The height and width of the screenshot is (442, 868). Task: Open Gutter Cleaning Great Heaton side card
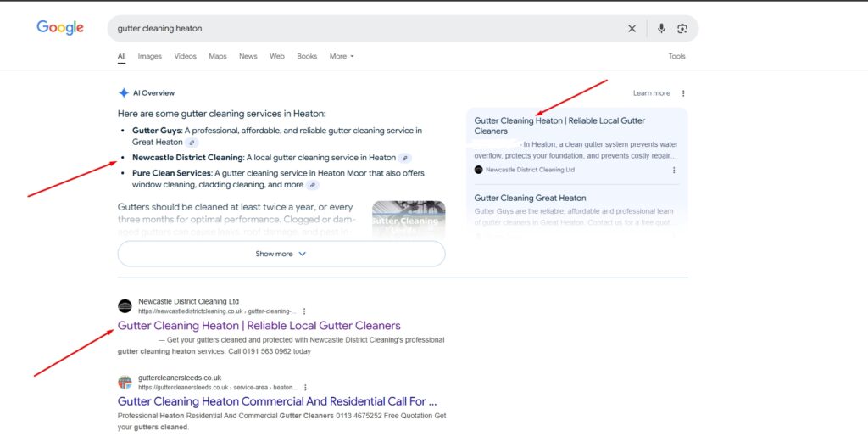point(530,198)
